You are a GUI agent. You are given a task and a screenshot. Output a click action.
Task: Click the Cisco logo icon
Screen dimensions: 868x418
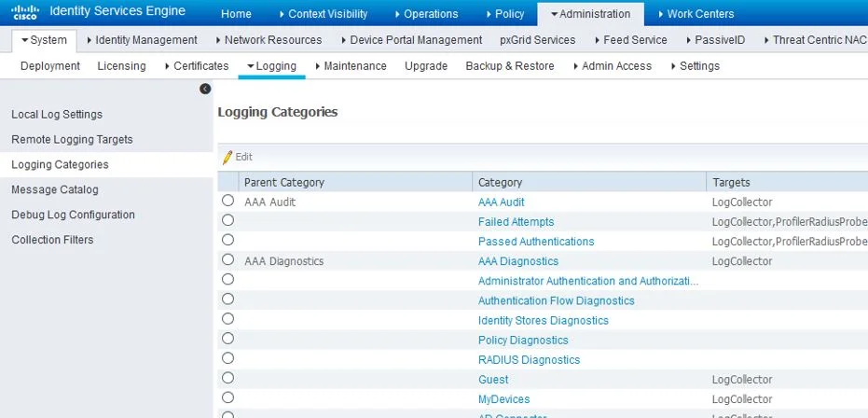25,11
